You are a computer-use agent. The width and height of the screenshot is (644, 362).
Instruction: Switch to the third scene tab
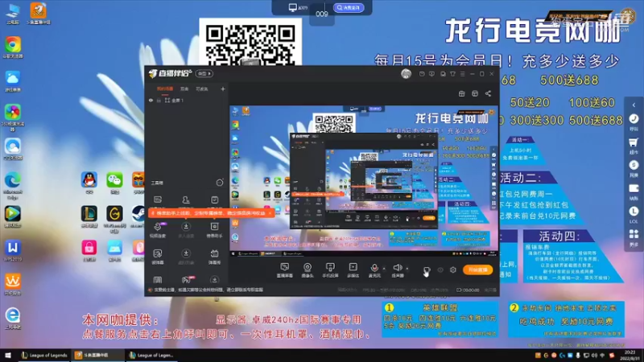(202, 88)
